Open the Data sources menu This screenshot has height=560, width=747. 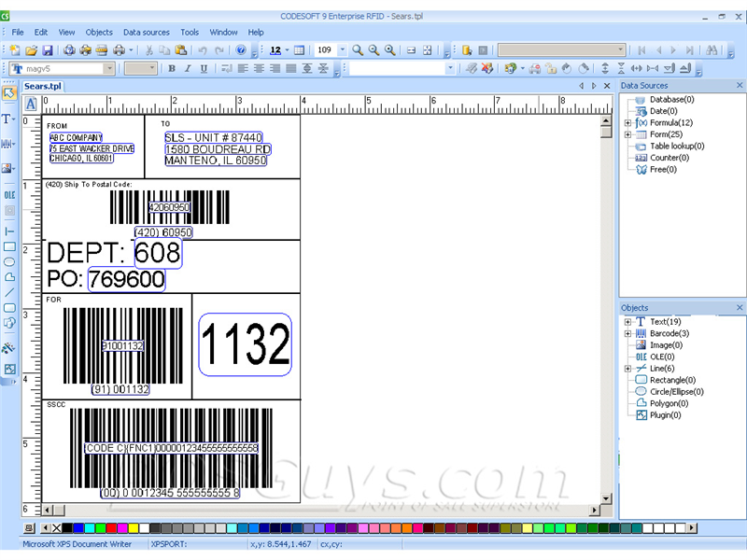tap(146, 31)
